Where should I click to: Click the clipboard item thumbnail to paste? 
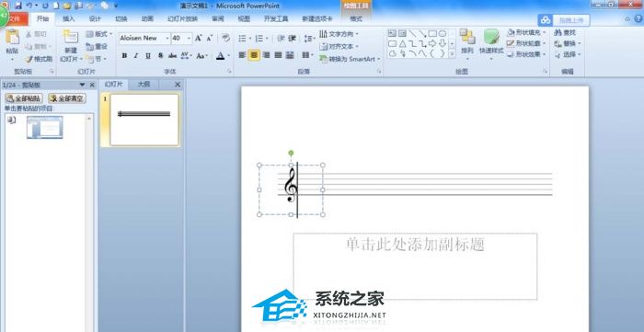pos(45,127)
